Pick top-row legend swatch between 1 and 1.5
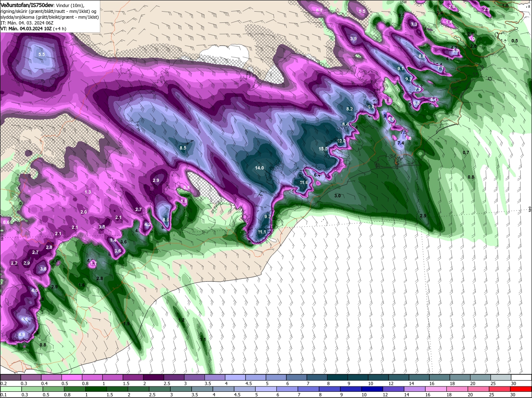The height and width of the screenshot is (398, 532). point(113,377)
